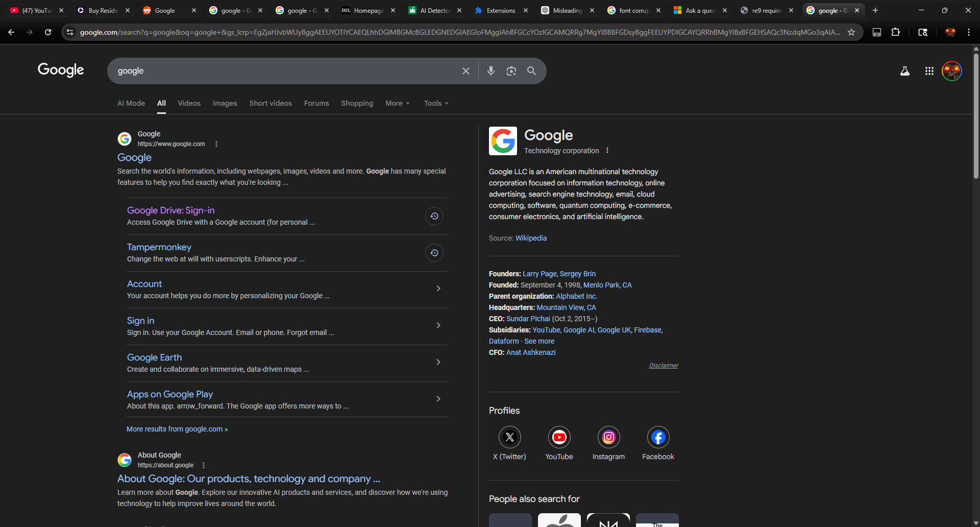Screen dimensions: 980x527
Task: Click the magnifying glass search icon
Action: coord(532,71)
